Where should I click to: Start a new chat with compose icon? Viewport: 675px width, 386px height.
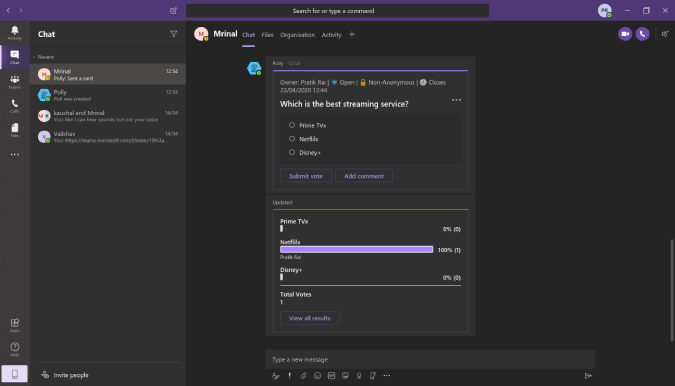pos(173,10)
